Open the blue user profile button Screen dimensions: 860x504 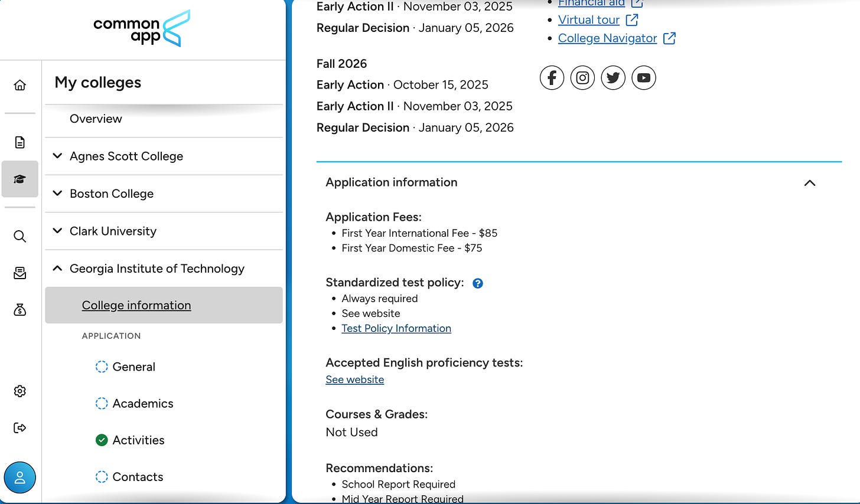point(20,477)
